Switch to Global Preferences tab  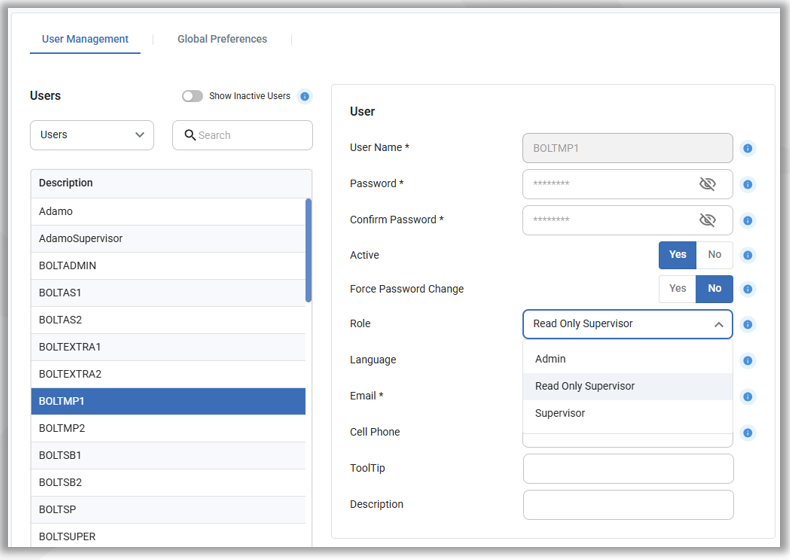click(222, 39)
